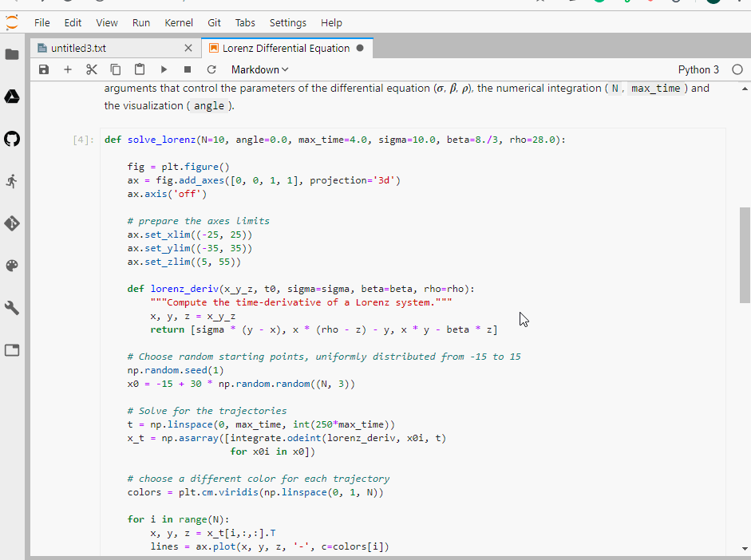Insert a new cell below with plus icon
Image resolution: width=751 pixels, height=560 pixels.
(x=68, y=70)
